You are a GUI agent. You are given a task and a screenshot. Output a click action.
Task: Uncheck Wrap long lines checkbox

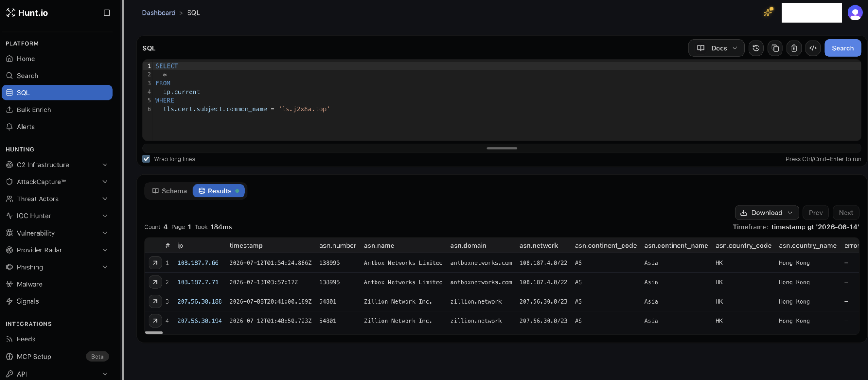pyautogui.click(x=146, y=159)
